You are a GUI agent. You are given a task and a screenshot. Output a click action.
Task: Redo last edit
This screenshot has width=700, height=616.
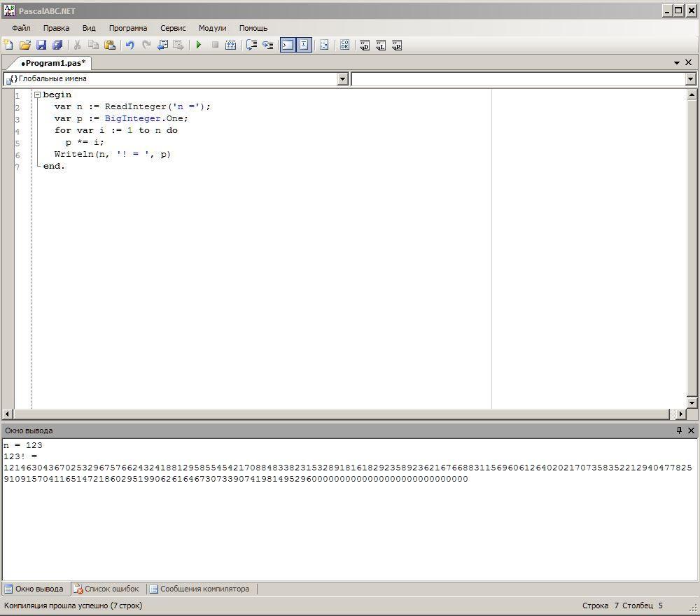coord(146,45)
